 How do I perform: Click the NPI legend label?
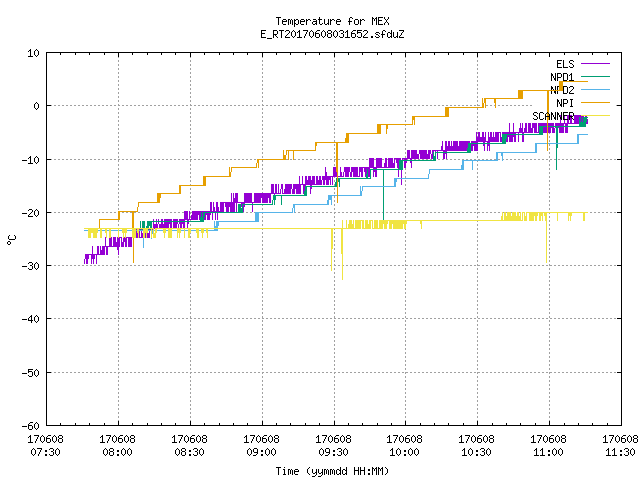565,103
